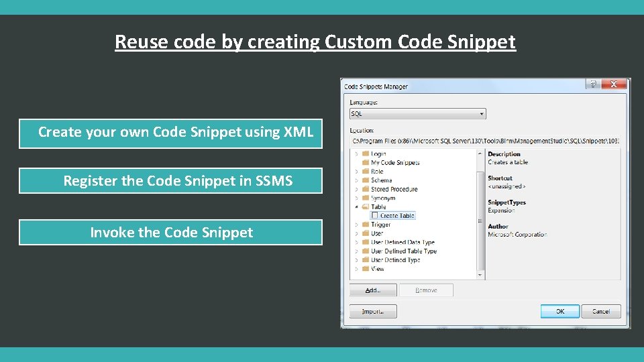Click the Create your own Code Snippet box

(171, 134)
